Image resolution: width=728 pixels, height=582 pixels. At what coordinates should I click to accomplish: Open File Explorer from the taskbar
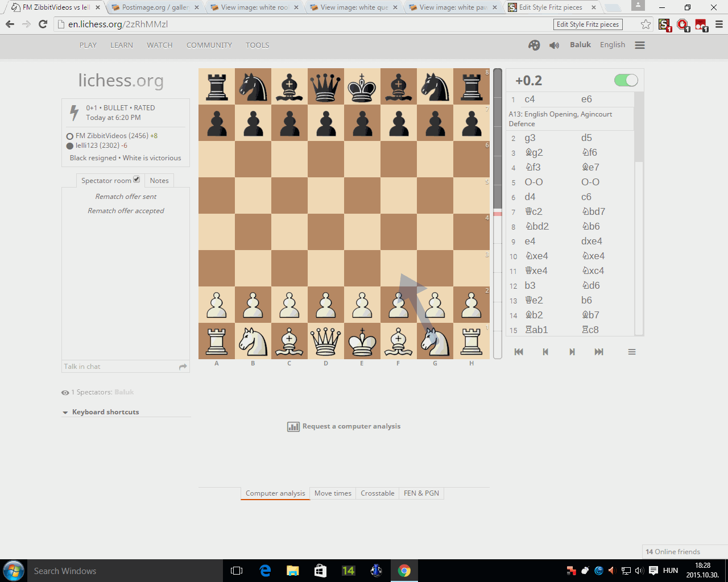pyautogui.click(x=293, y=571)
